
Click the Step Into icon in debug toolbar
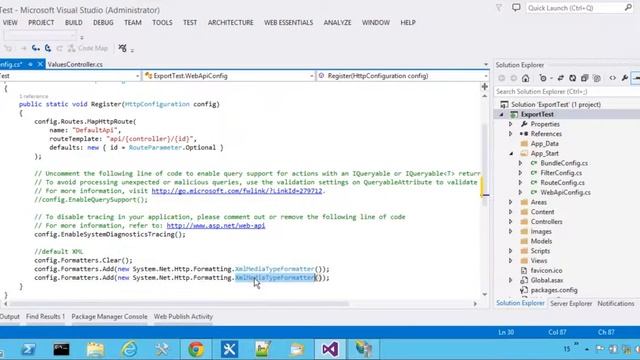click(36, 48)
